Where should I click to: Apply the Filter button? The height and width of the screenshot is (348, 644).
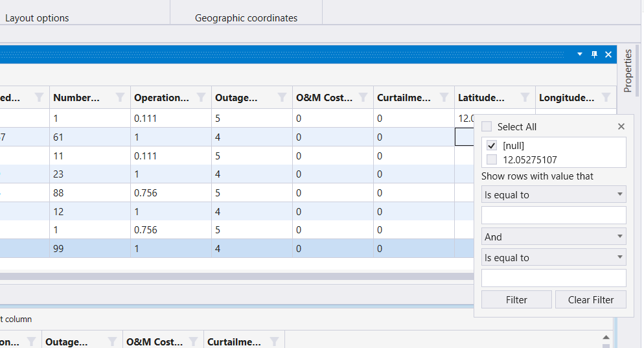point(516,299)
